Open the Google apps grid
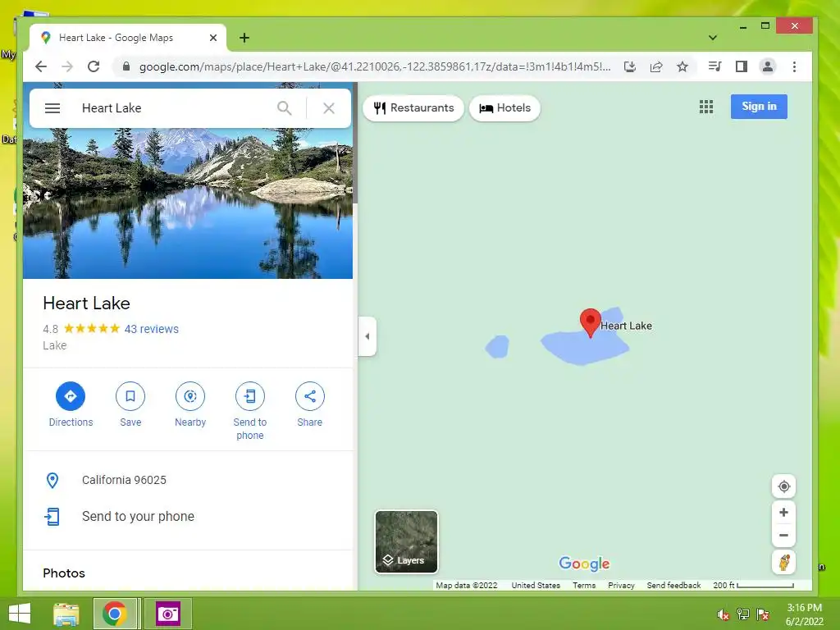The height and width of the screenshot is (630, 840). point(706,107)
